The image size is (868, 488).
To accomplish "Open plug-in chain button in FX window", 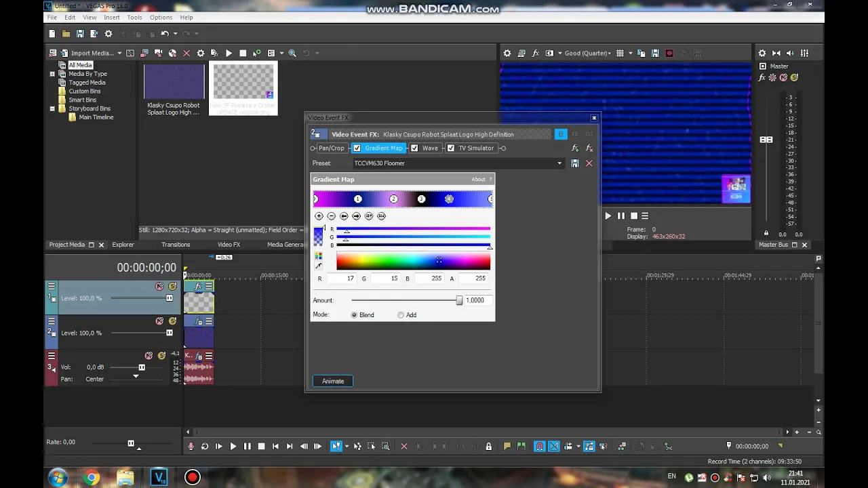I will click(x=575, y=148).
